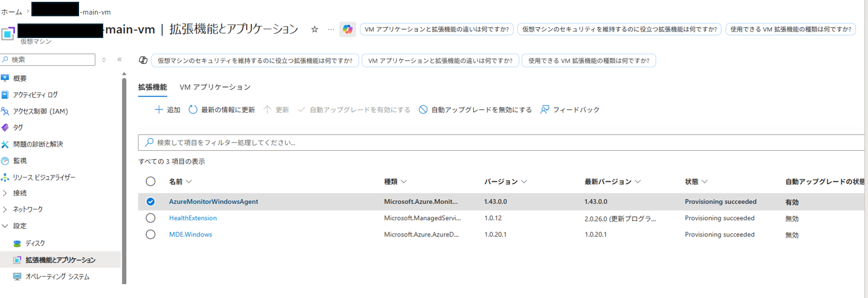
Task: Open the Copilot icon next to the title
Action: [x=348, y=29]
